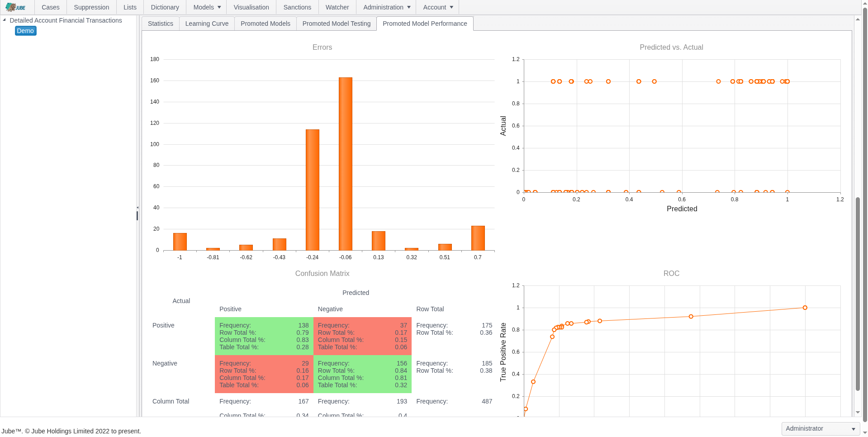Navigate to the Sanctions page
Viewport: 868px width, 437px height.
click(297, 7)
